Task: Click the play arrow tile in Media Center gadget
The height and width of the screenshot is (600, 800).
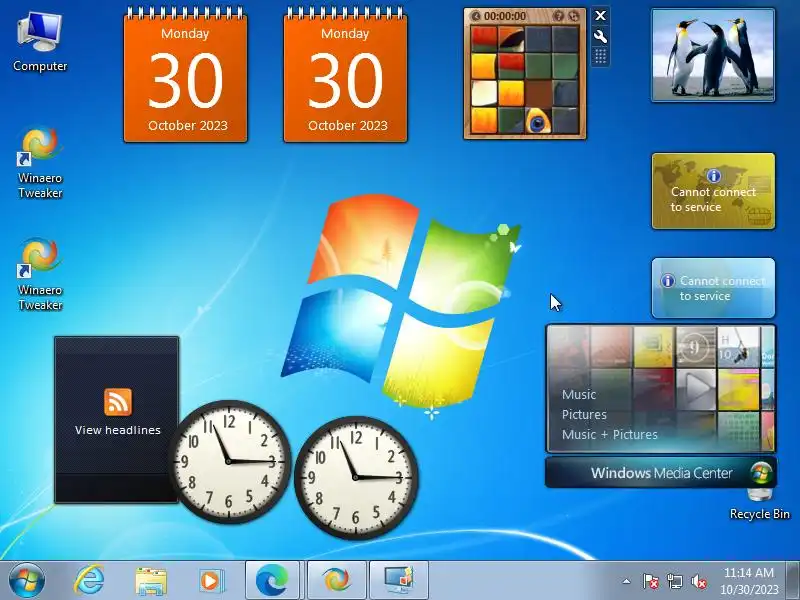Action: (x=696, y=389)
